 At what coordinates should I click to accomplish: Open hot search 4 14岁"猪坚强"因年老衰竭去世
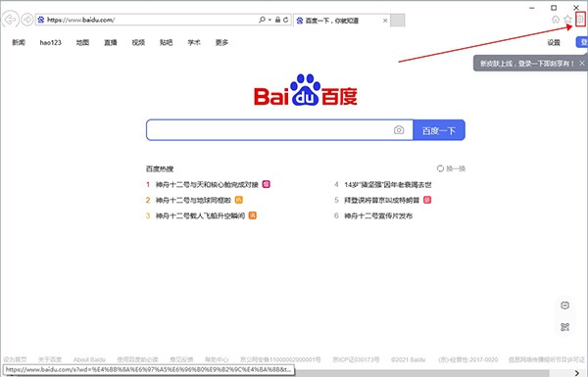(x=388, y=185)
